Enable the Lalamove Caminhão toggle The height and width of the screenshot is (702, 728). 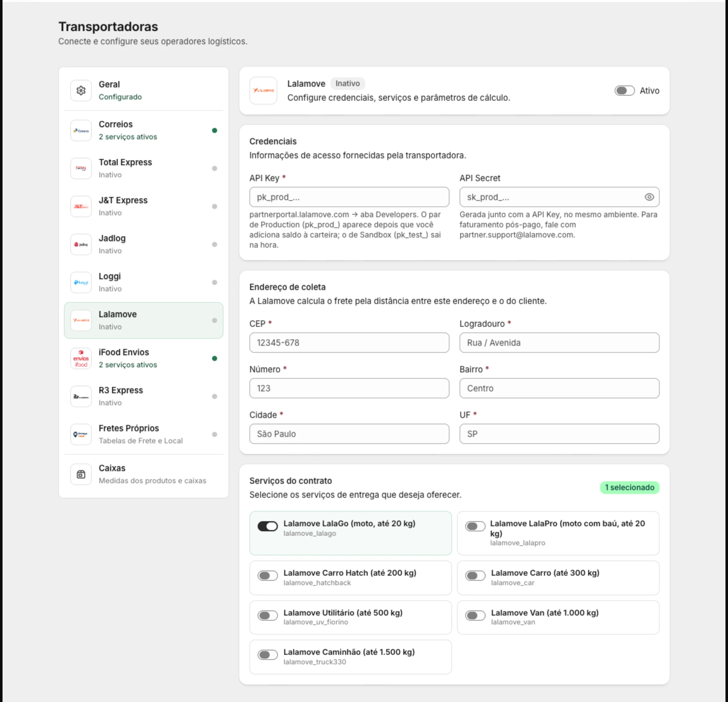(x=267, y=655)
